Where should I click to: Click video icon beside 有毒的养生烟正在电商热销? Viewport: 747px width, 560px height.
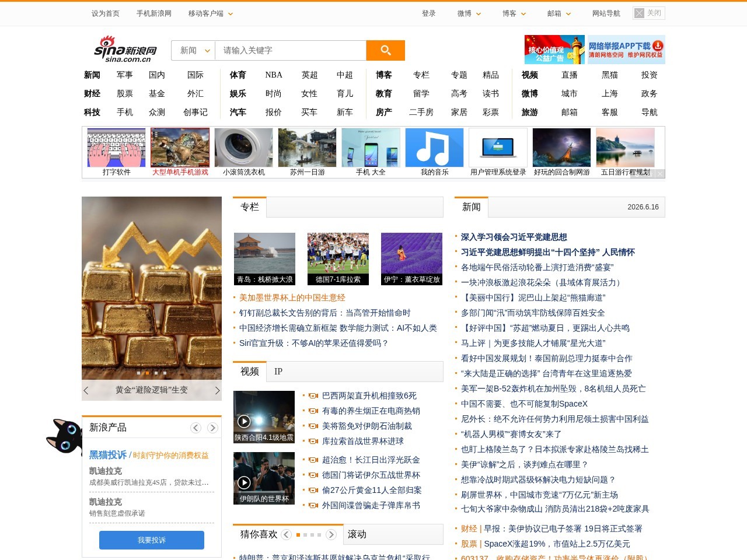coord(313,411)
